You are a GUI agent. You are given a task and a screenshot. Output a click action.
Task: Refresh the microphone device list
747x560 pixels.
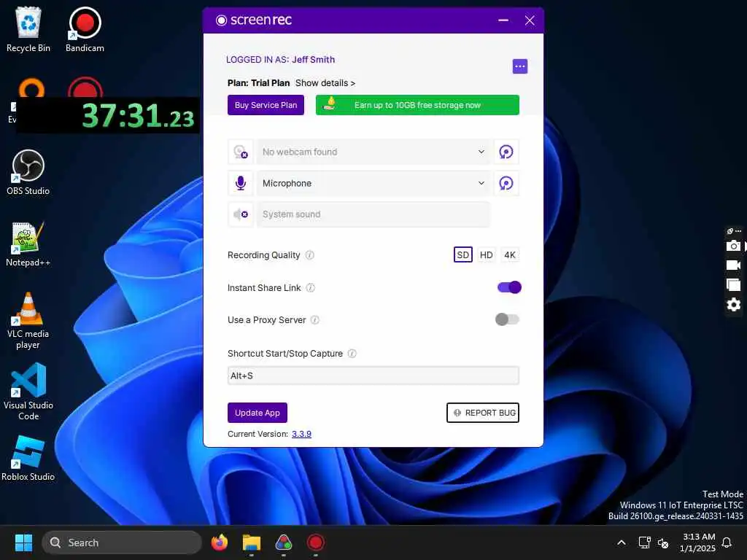coord(506,183)
